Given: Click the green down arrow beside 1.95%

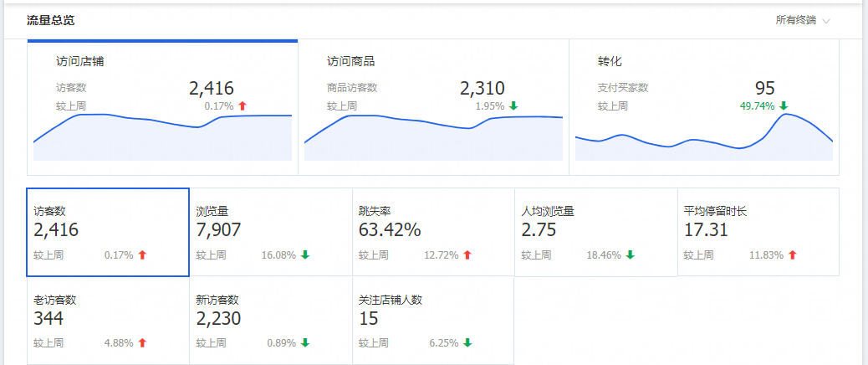Looking at the screenshot, I should (513, 106).
